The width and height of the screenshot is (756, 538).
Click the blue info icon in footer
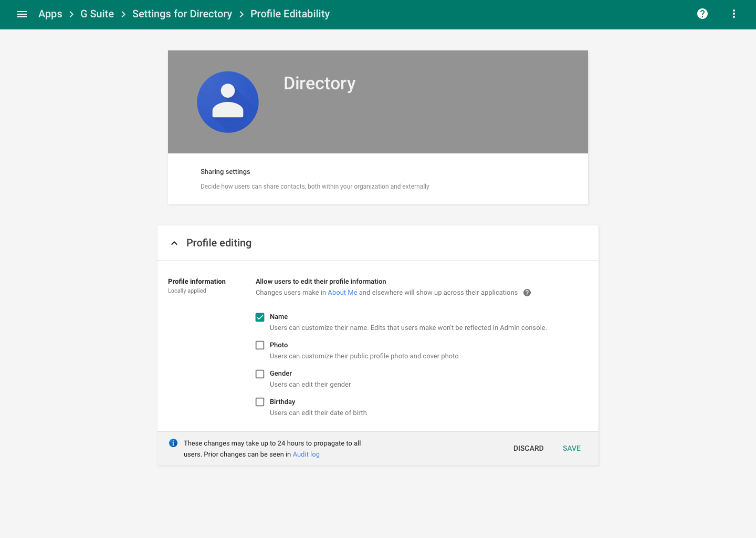pyautogui.click(x=173, y=443)
